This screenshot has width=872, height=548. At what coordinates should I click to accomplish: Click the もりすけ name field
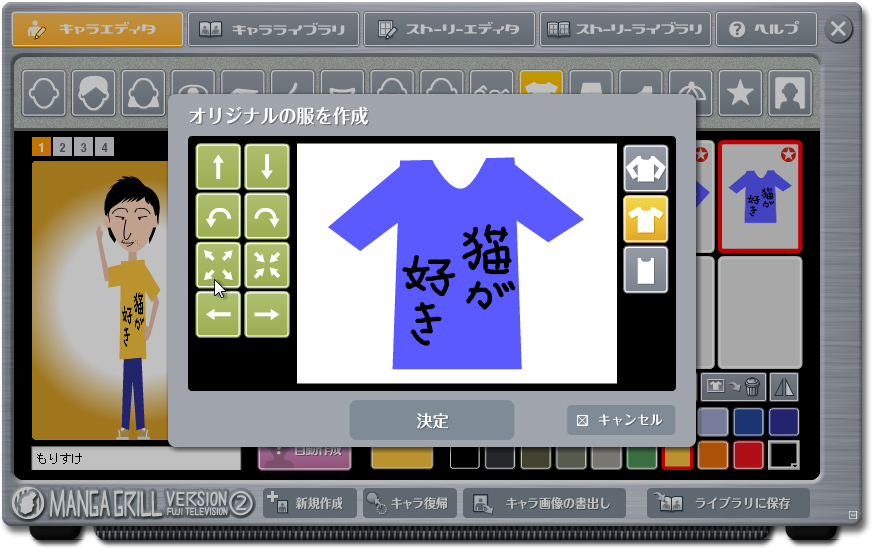pos(136,458)
